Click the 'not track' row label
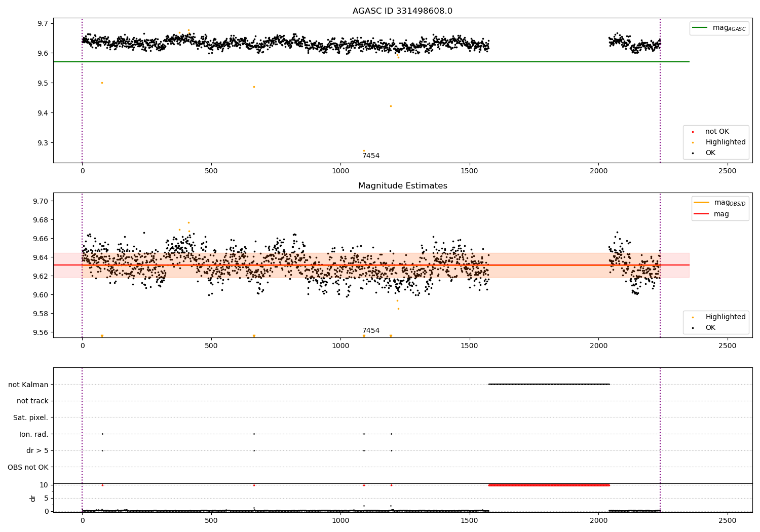The width and height of the screenshot is (760, 532). [x=32, y=401]
